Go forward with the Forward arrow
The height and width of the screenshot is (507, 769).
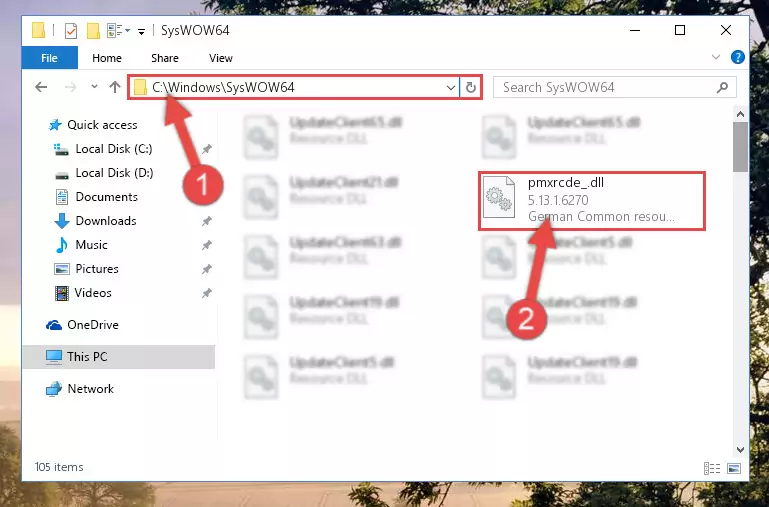[71, 87]
